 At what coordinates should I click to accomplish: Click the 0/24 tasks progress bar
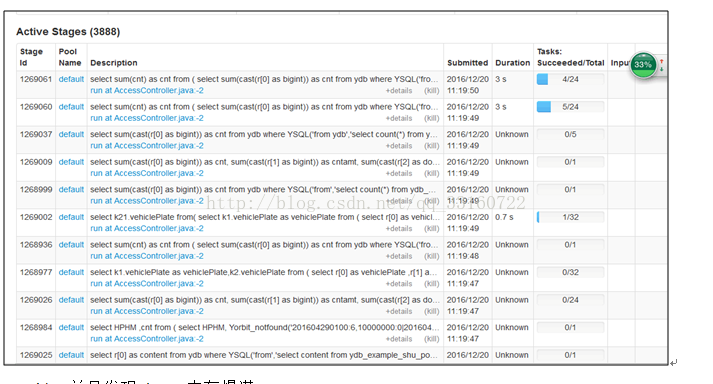coord(570,300)
